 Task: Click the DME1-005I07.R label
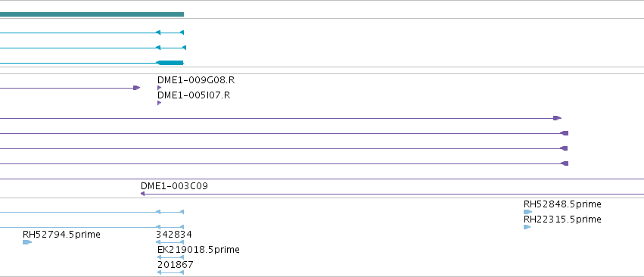(x=194, y=95)
